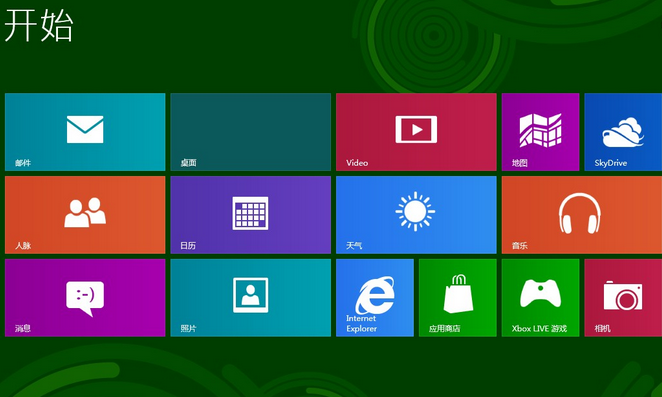This screenshot has height=397, width=662.
Task: Open the Xbox LIVE Games tile
Action: pos(540,297)
